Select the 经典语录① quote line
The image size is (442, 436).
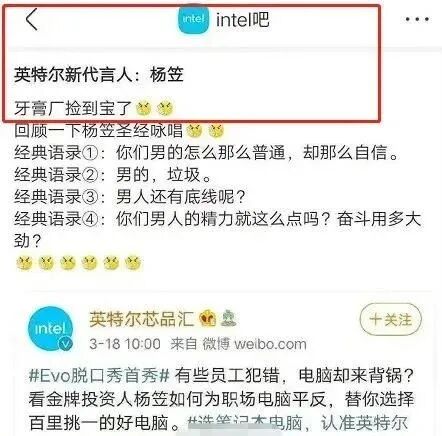[207, 153]
